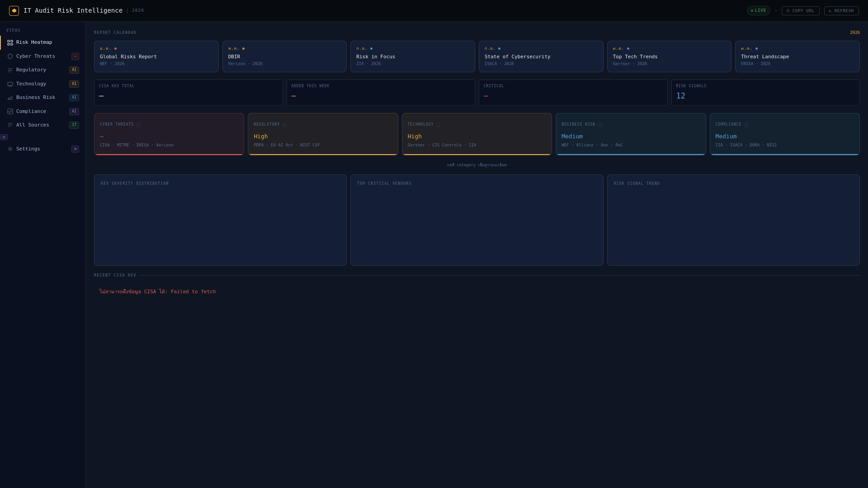Click the CISA KEV Total stat tile
868x488 pixels.
(189, 93)
